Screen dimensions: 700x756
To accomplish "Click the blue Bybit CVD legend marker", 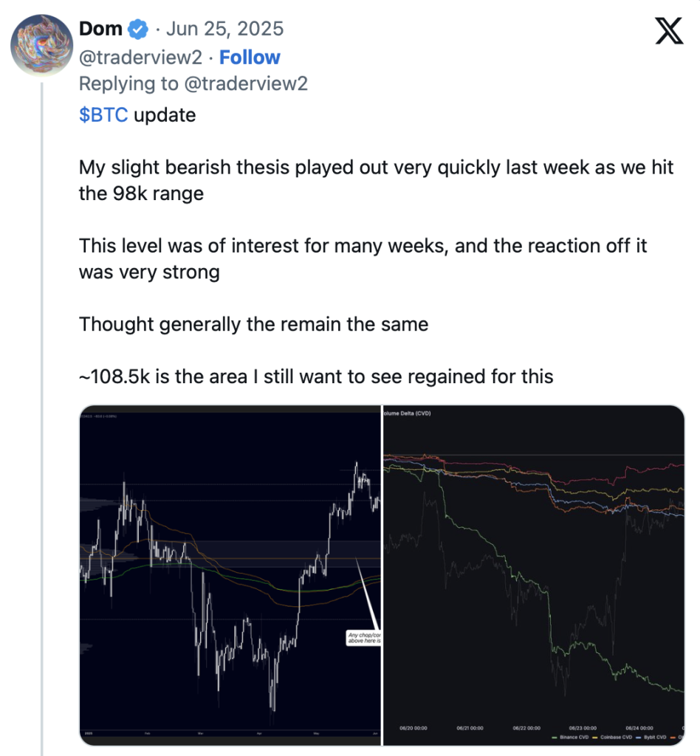I will (x=638, y=738).
